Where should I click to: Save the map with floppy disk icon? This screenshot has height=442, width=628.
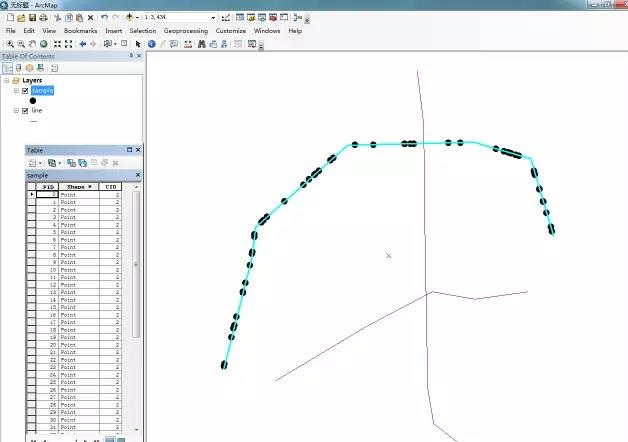pyautogui.click(x=32, y=18)
